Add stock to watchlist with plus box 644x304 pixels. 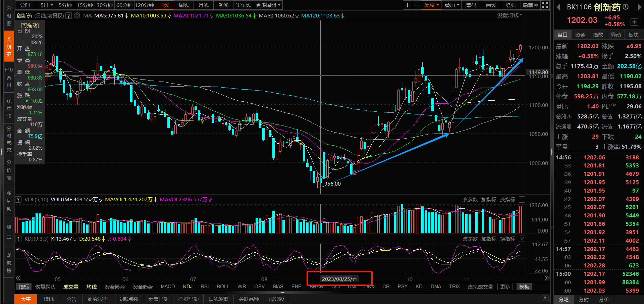point(634,22)
